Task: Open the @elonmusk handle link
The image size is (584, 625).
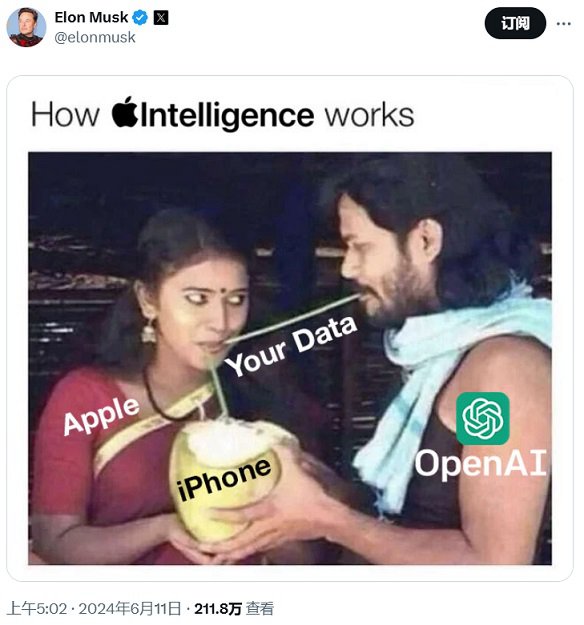Action: [95, 37]
